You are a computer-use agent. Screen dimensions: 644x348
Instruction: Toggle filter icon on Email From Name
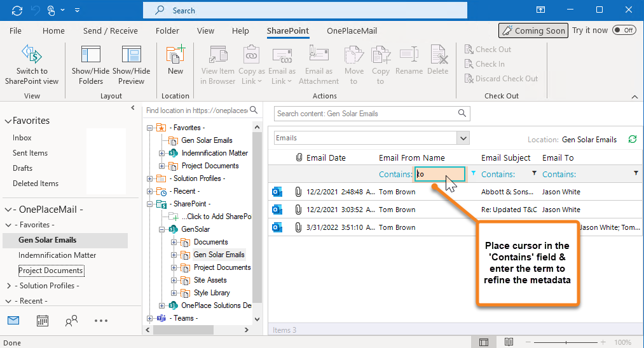pos(473,173)
